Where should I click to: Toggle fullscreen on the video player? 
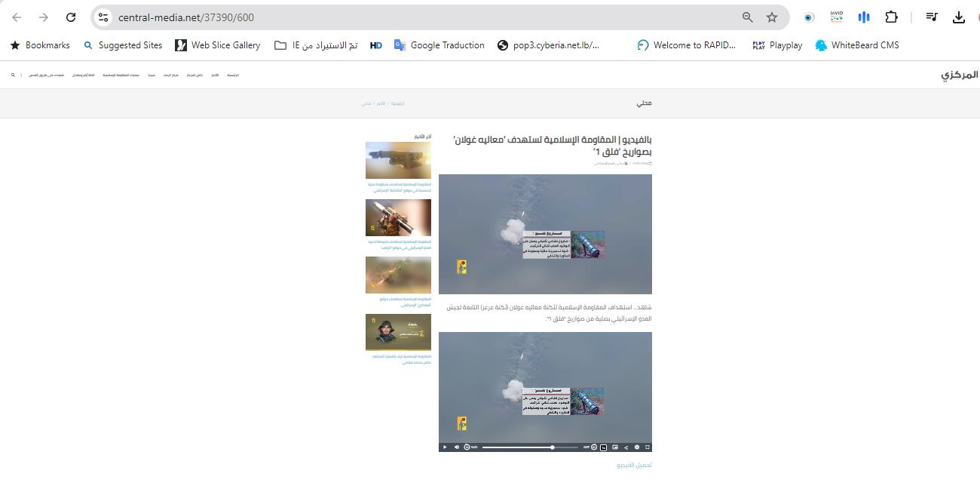click(647, 447)
